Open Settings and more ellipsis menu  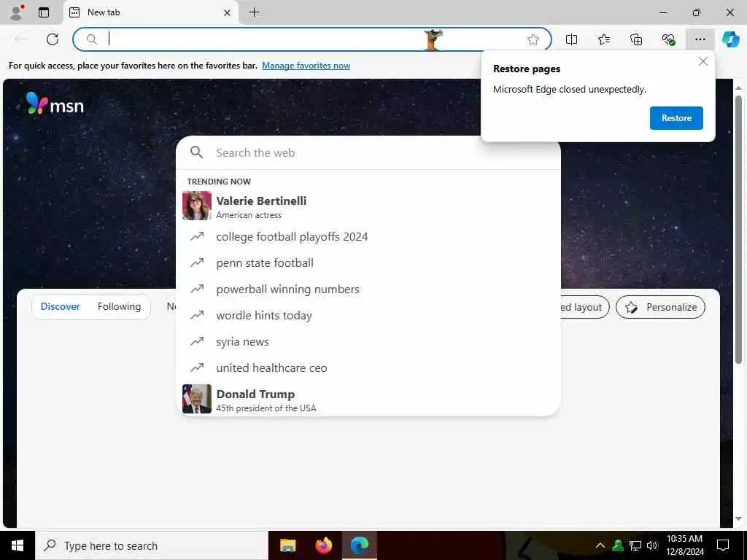click(700, 39)
